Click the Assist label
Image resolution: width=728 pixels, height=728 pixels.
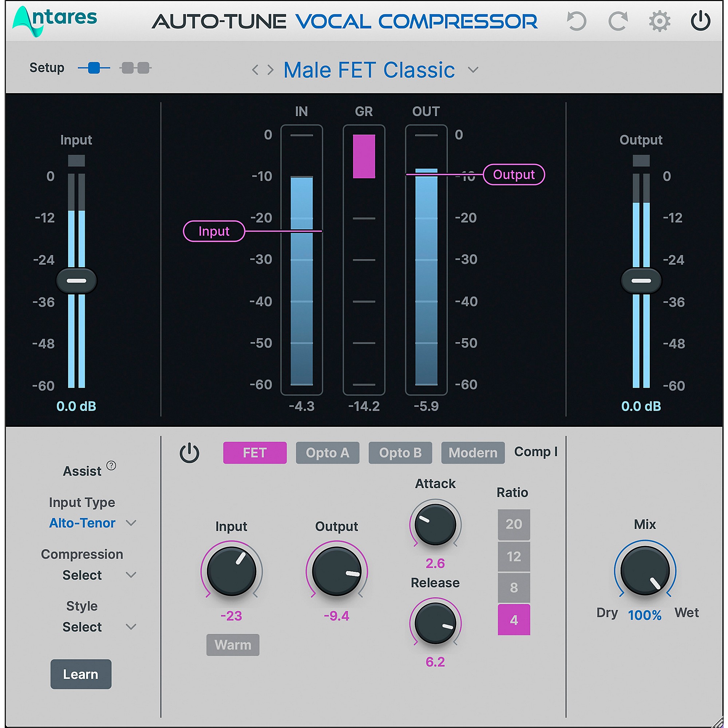(82, 471)
